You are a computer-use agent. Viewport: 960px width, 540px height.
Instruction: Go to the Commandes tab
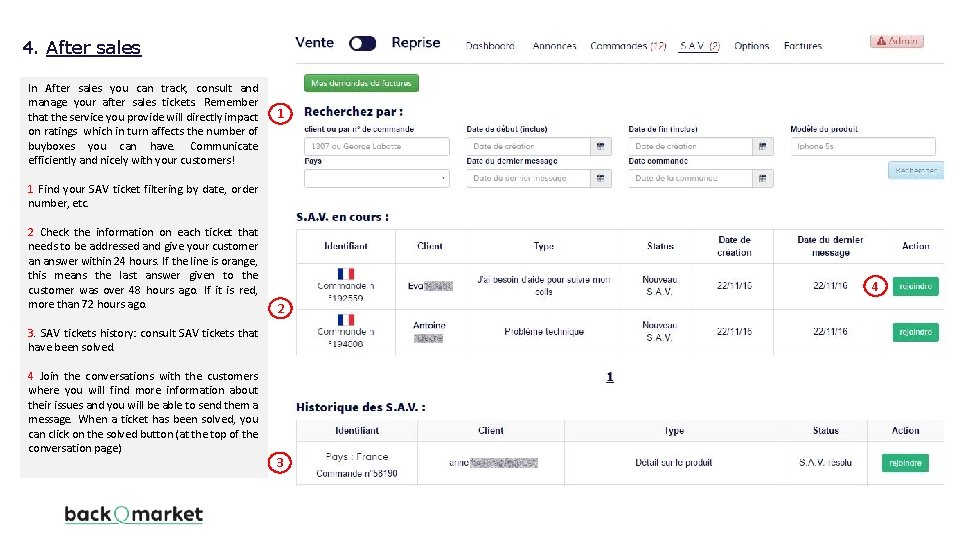coord(628,46)
